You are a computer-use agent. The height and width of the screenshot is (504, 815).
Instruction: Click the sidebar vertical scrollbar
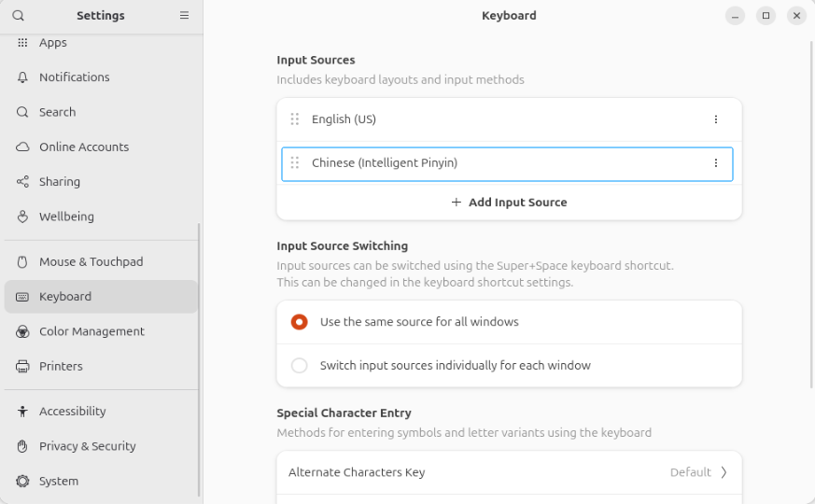pyautogui.click(x=199, y=359)
